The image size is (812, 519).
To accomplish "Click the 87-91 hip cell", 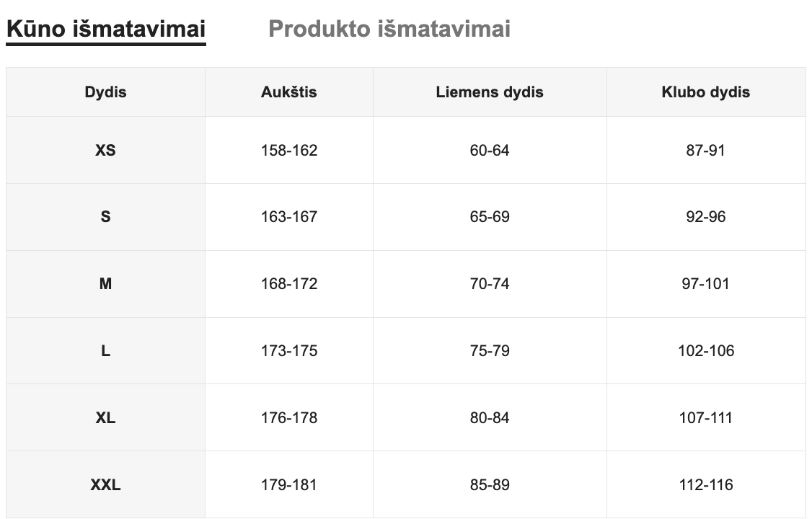I will (705, 151).
